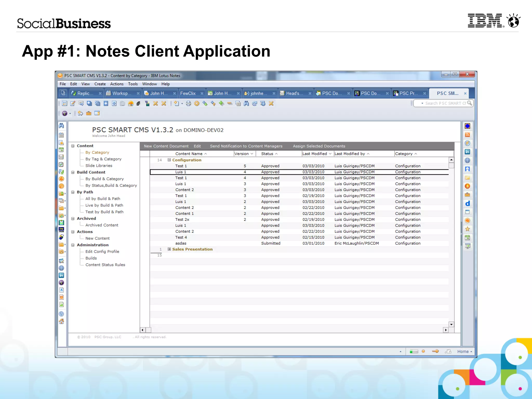The width and height of the screenshot is (532, 399).
Task: Collapse the Administration tree section
Action: point(73,245)
